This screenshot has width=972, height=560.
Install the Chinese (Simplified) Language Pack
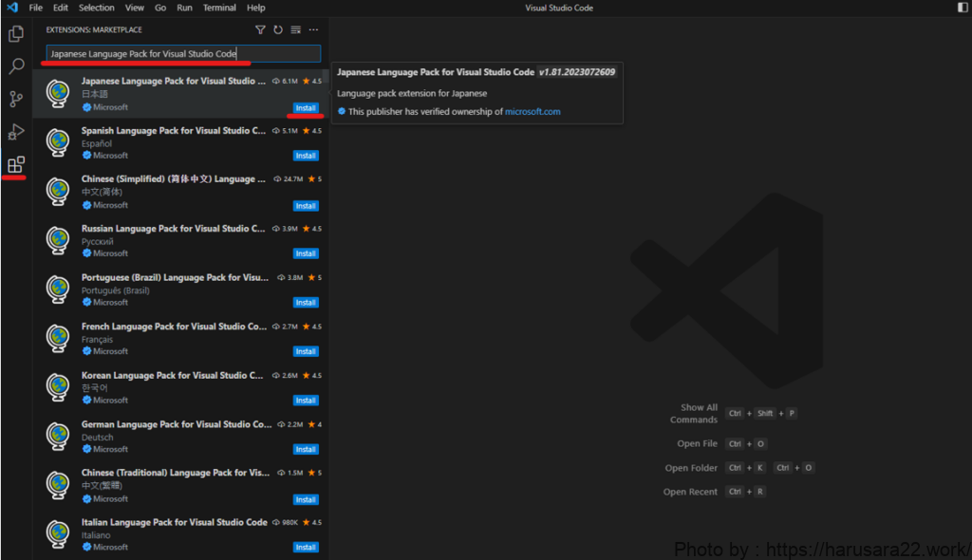305,206
